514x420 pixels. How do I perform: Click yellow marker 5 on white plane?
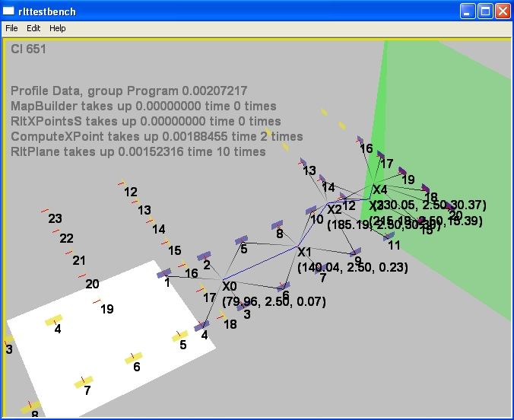point(180,336)
